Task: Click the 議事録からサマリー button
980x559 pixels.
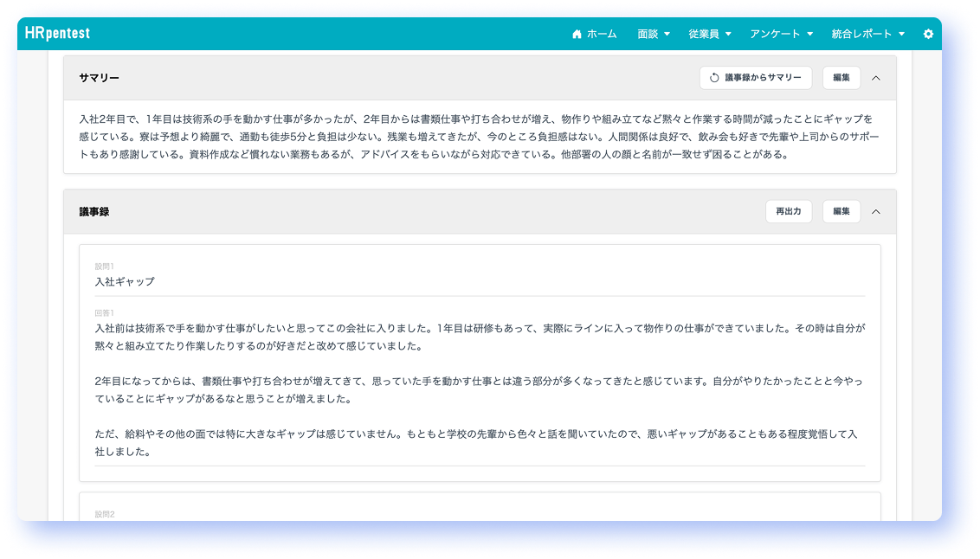Action: (x=755, y=77)
